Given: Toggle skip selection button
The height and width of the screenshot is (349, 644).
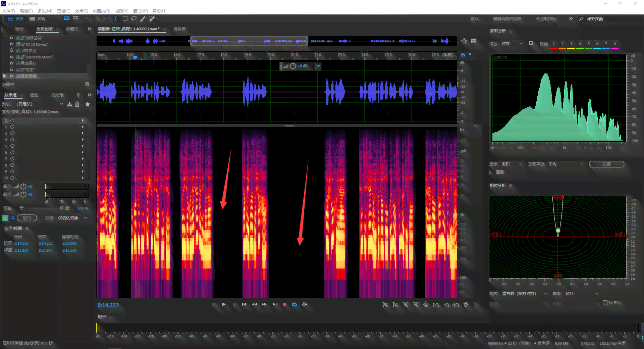Looking at the screenshot, I should point(305,304).
